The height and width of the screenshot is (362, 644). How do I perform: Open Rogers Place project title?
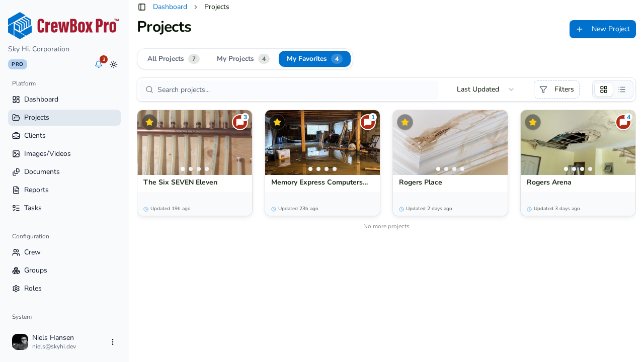[421, 183]
